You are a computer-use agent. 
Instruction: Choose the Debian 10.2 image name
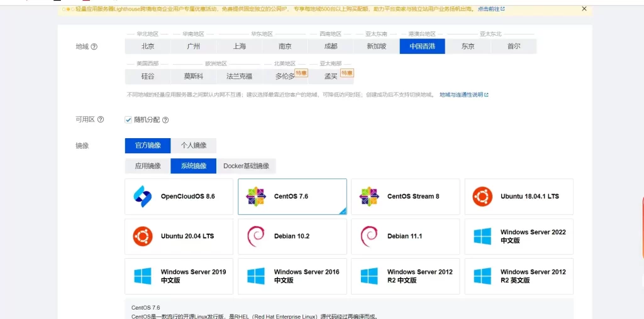point(292,236)
